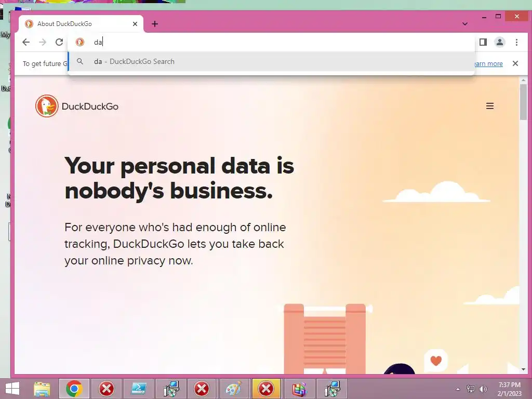Image resolution: width=532 pixels, height=399 pixels.
Task: Expand the tab search chevron
Action: click(x=465, y=24)
